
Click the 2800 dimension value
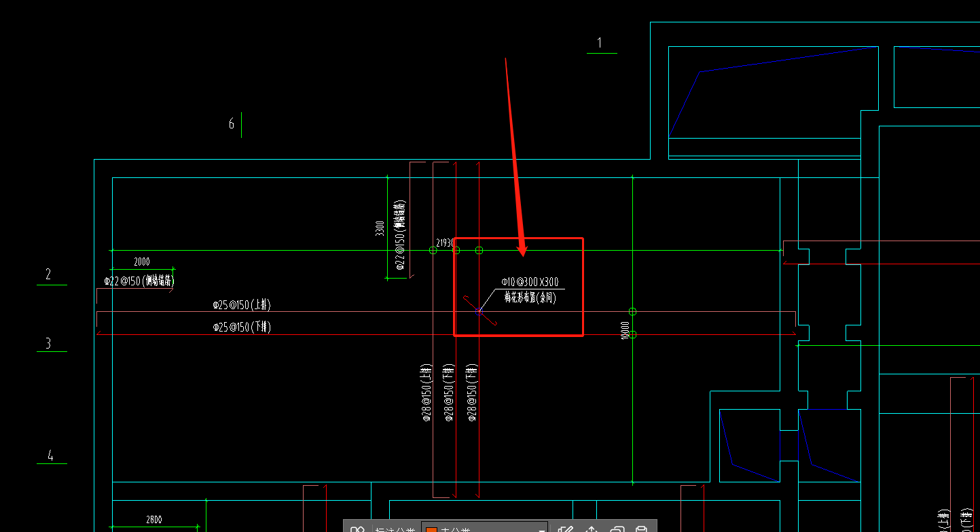(154, 520)
